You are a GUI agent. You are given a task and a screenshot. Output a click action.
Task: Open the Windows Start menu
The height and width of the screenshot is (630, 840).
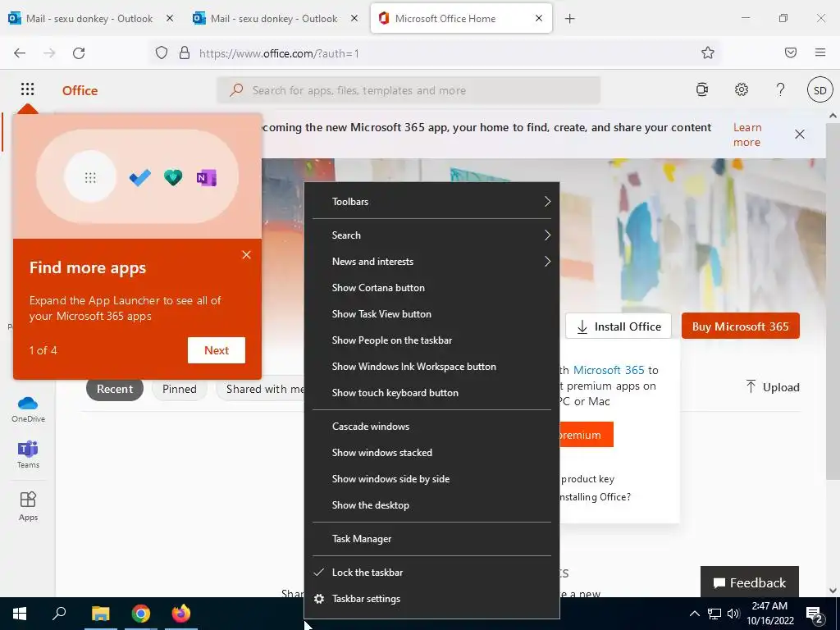(x=20, y=614)
